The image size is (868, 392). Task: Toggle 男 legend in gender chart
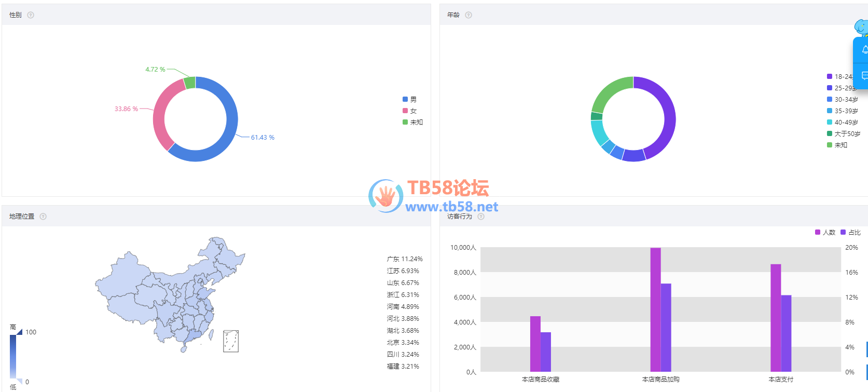click(409, 99)
